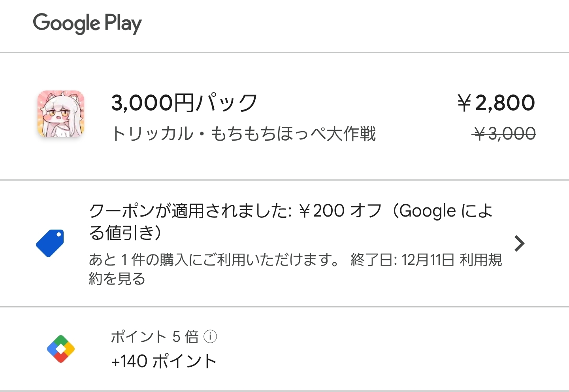Tap the blue coupon tag icon
Screen dimensions: 569x392
(50, 243)
